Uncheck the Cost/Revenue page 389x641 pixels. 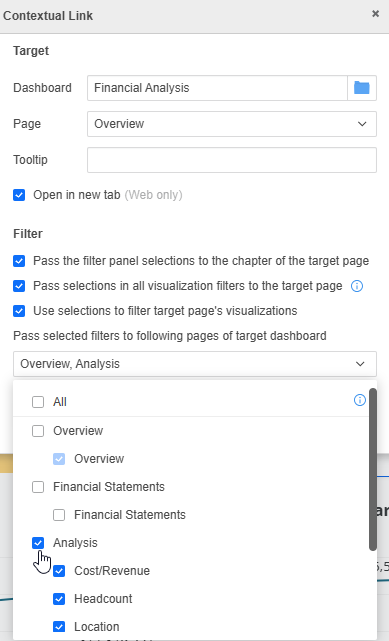tap(59, 571)
